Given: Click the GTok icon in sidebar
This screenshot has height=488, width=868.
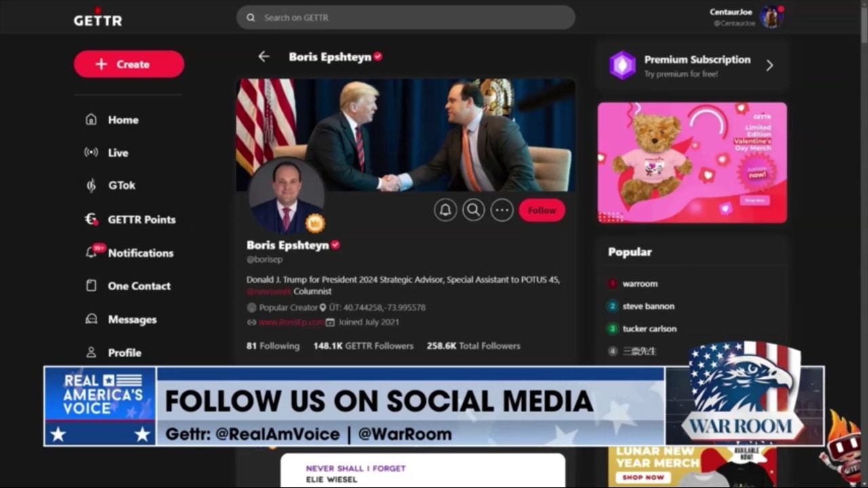Looking at the screenshot, I should coord(92,185).
